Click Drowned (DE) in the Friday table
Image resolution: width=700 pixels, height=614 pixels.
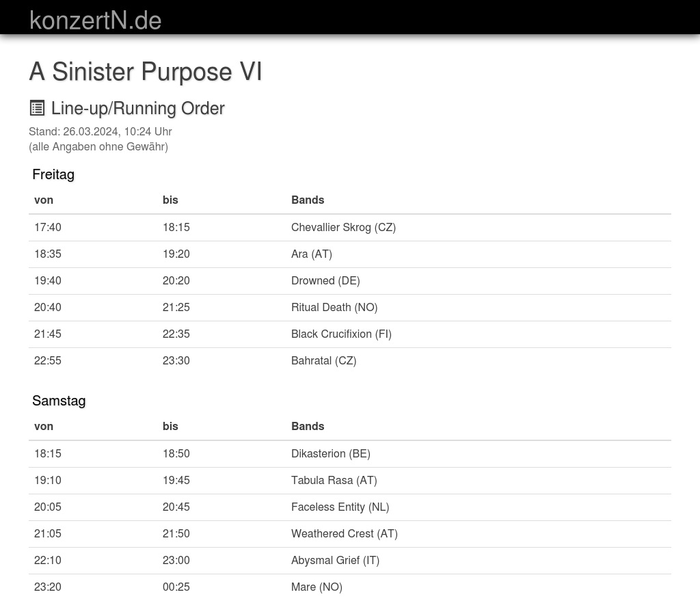pos(325,280)
